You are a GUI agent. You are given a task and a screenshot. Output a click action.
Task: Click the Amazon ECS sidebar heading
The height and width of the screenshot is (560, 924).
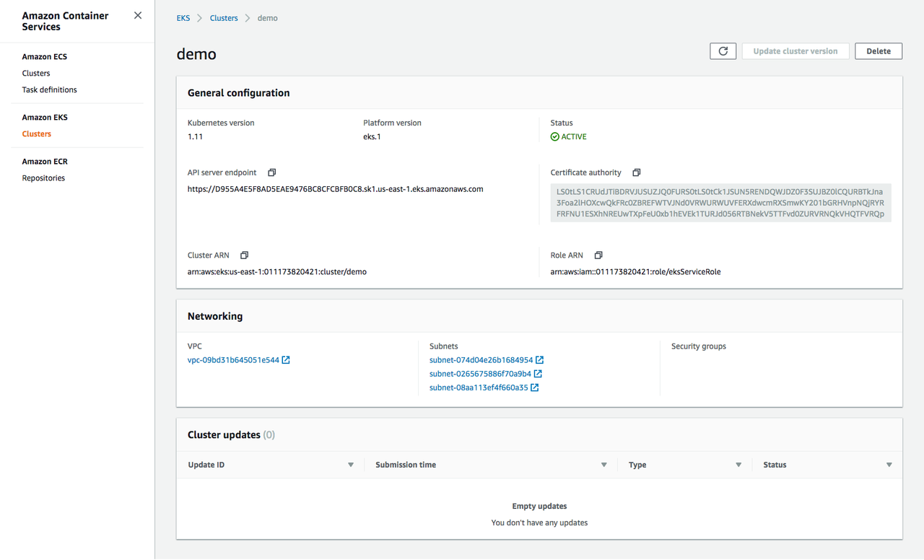pos(44,56)
